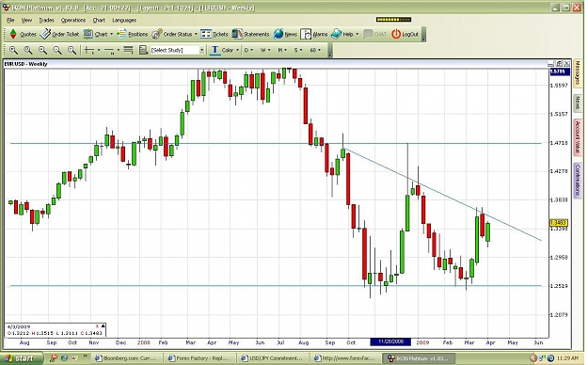Open the Confirmations side tab

tap(578, 182)
